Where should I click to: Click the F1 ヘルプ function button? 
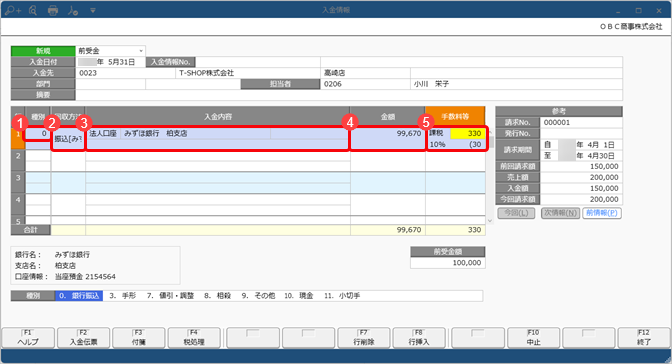28,338
